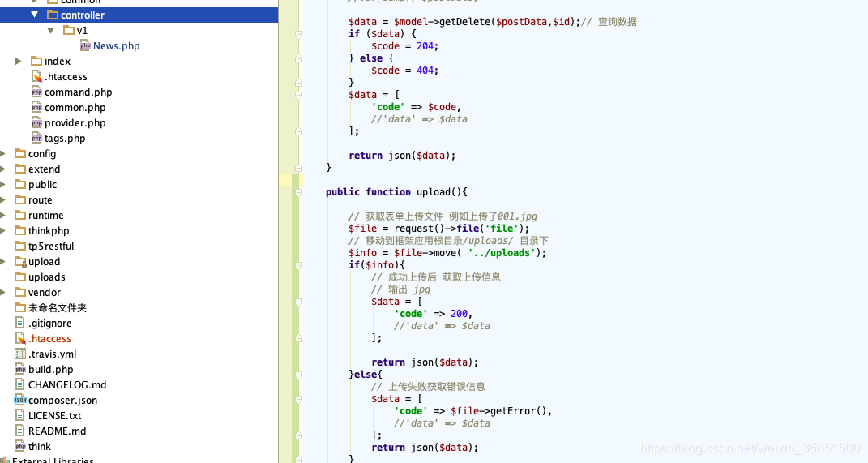
Task: Select composer.json in the tree
Action: point(62,400)
